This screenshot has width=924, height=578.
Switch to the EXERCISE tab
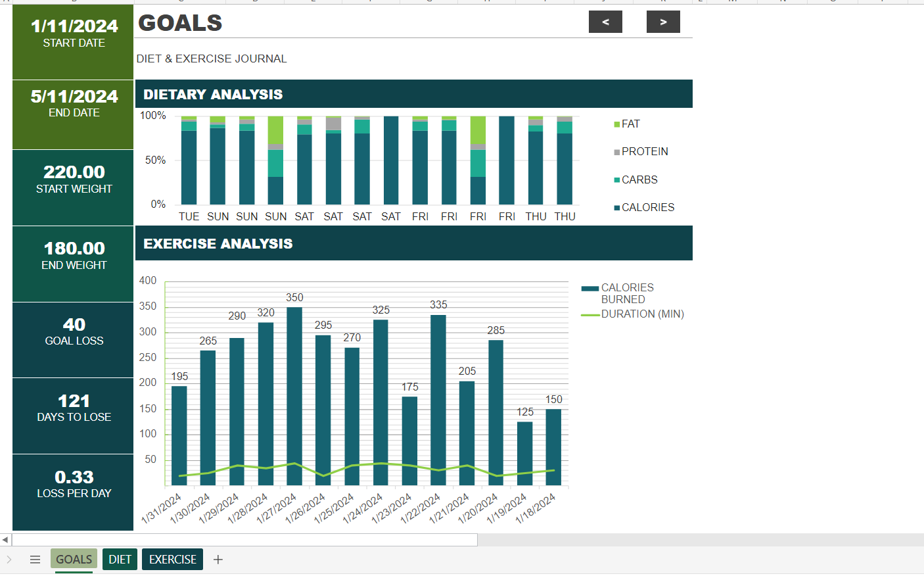(172, 559)
